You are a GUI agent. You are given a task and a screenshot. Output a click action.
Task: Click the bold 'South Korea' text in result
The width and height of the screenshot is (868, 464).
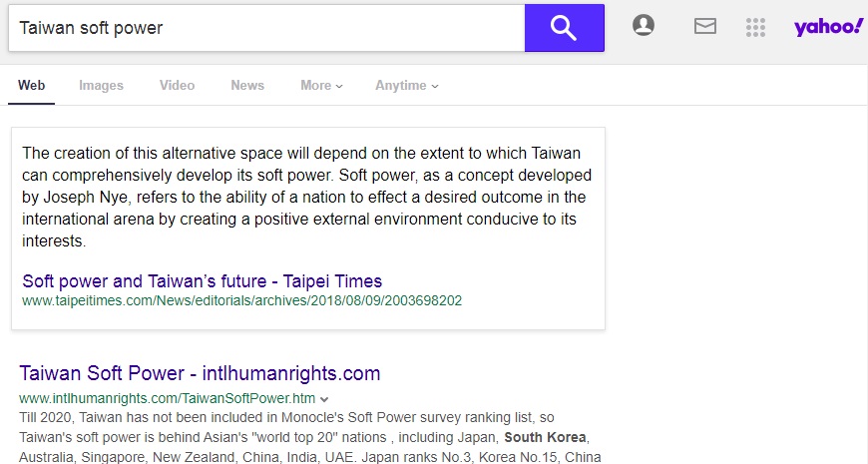tap(547, 438)
